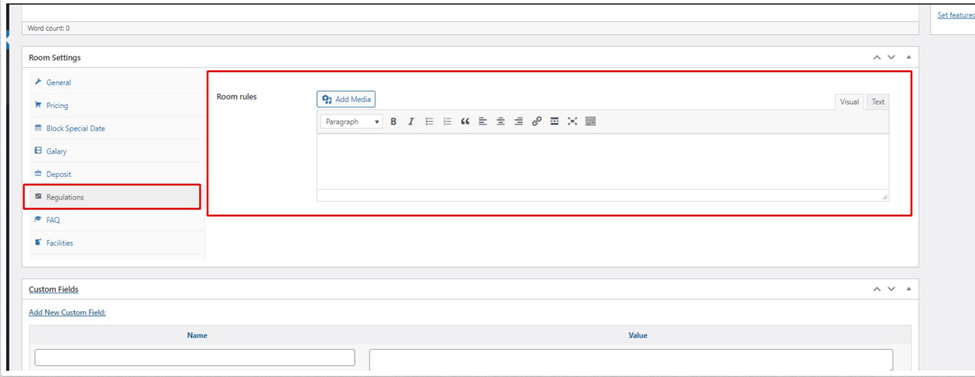The image size is (975, 377).
Task: Insert a numbered list in Room rules
Action: 446,122
